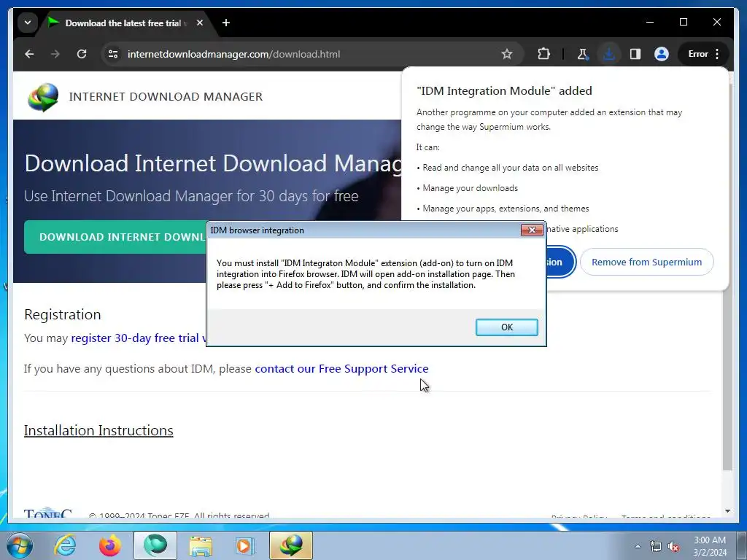Switch to Internet Download Manager taskbar item
Screen dimensions: 747x560
coord(291,545)
